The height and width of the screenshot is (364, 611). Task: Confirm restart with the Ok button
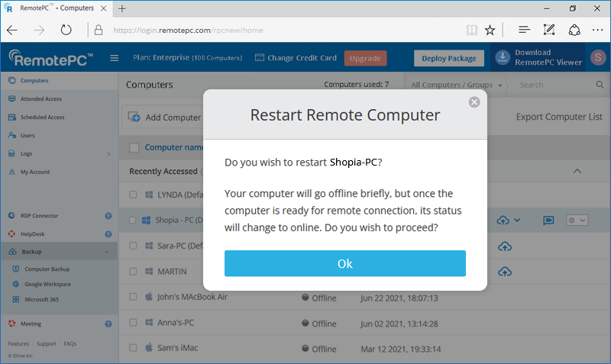click(x=344, y=263)
